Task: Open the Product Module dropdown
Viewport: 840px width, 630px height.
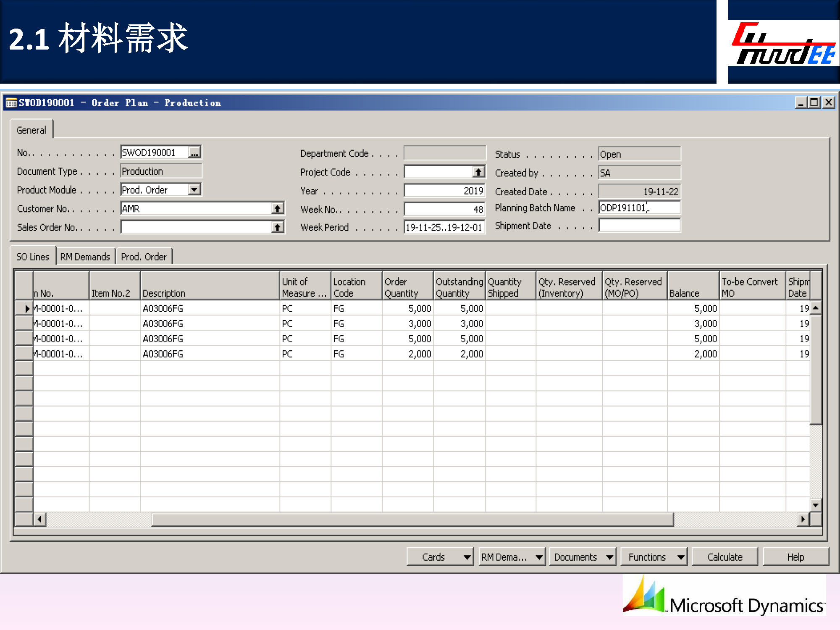Action: click(194, 190)
